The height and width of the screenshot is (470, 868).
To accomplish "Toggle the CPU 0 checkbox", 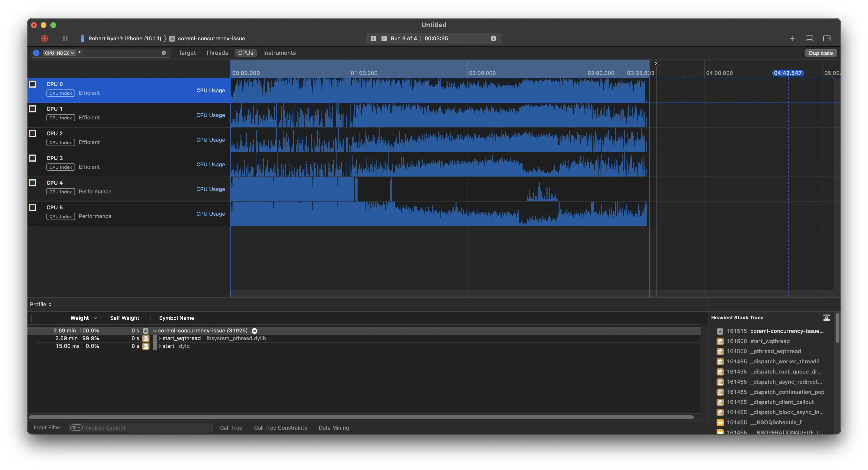I will [x=32, y=84].
